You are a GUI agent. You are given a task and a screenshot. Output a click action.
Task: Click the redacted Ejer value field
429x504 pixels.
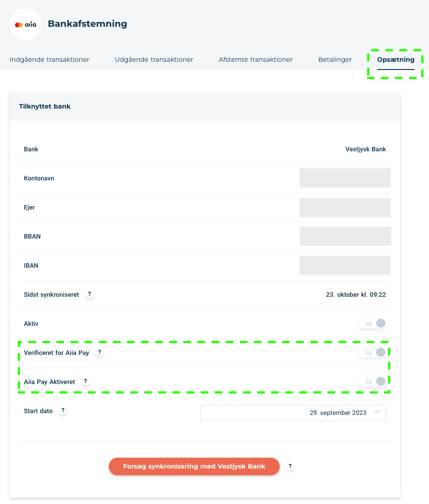(x=345, y=208)
